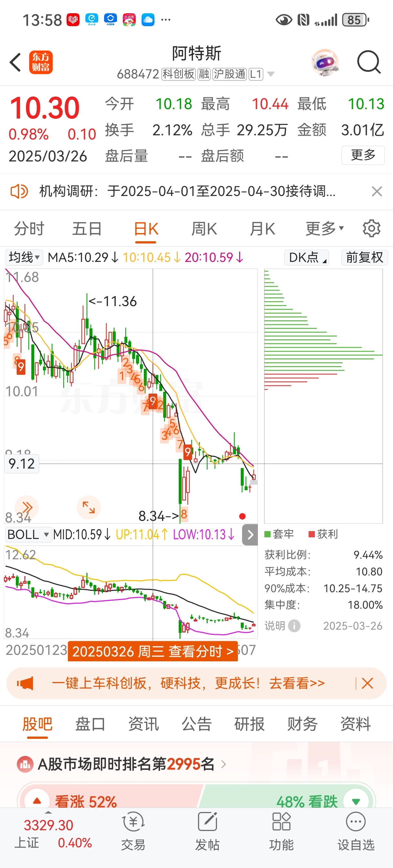Open the DK点 dropdown
393x868 pixels.
307,257
